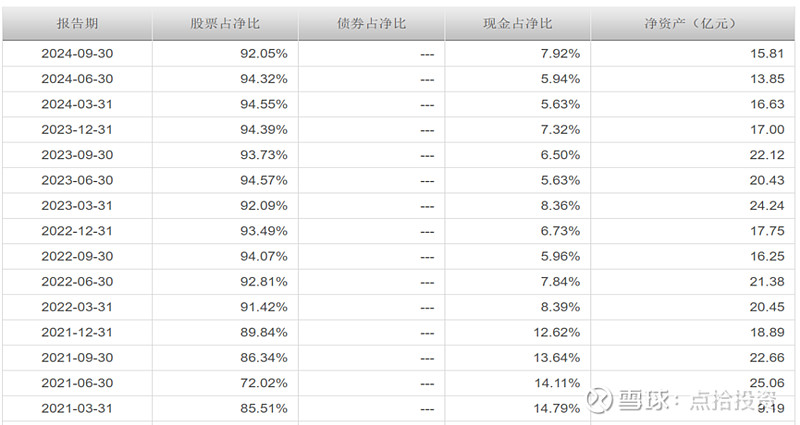
Task: Select the 现金占净比 column header
Action: pos(517,21)
